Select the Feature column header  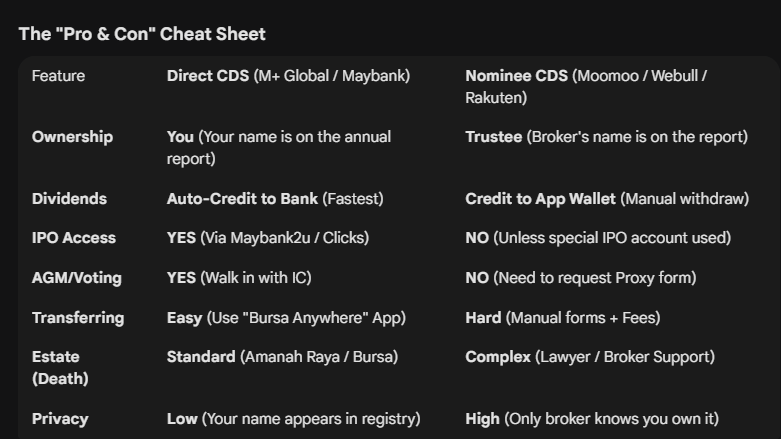pyautogui.click(x=58, y=76)
